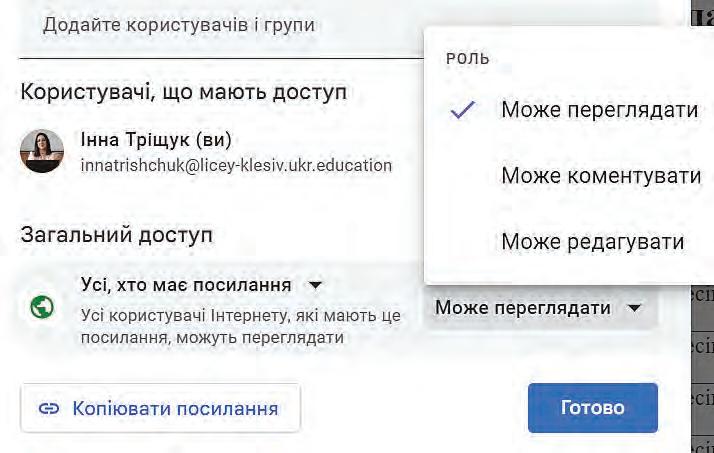Confirm sharing with the Готово button
The width and height of the screenshot is (714, 453).
point(592,407)
